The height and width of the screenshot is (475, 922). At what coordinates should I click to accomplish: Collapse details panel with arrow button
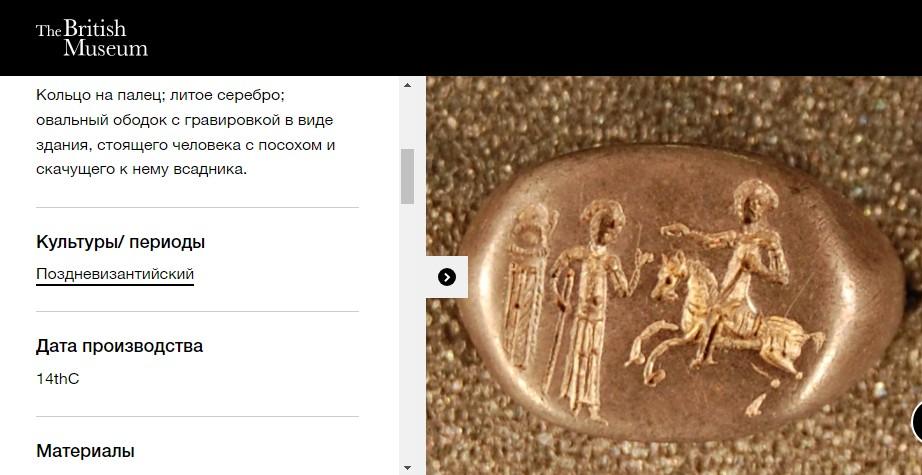click(x=447, y=277)
